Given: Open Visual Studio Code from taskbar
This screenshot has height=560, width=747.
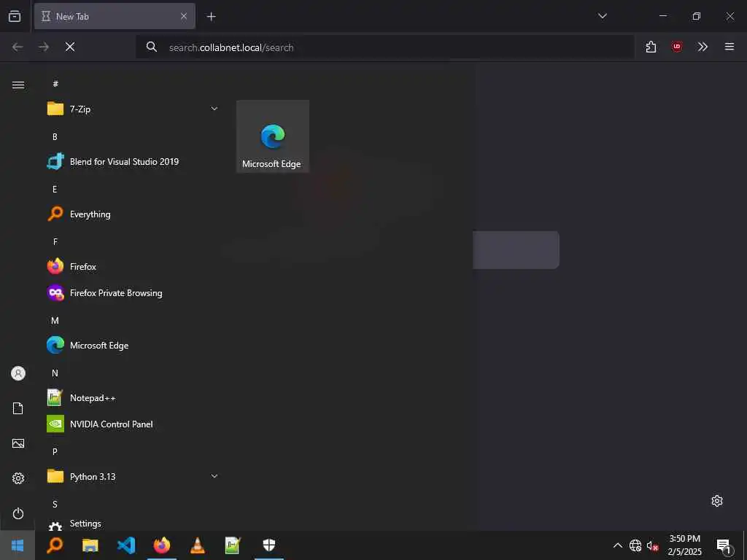Looking at the screenshot, I should click(126, 545).
